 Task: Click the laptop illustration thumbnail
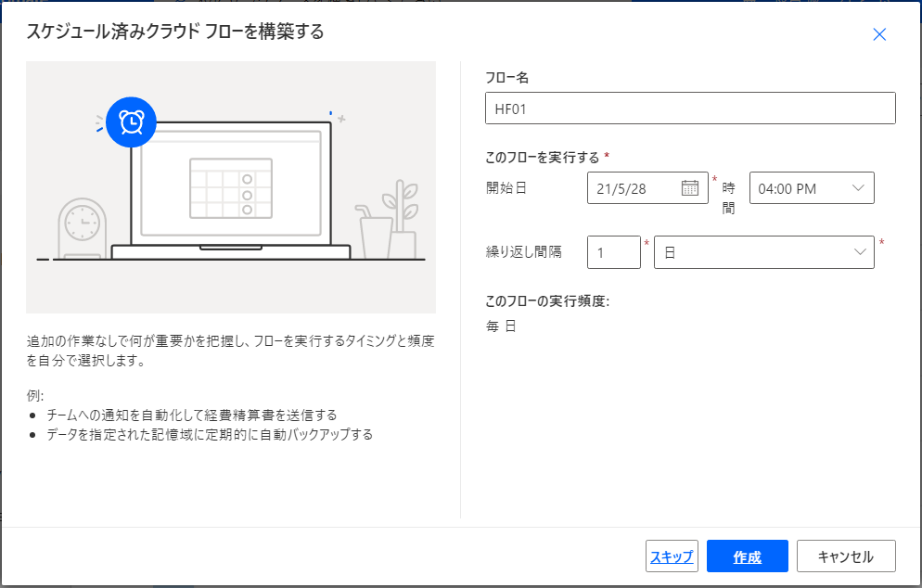pos(230,187)
